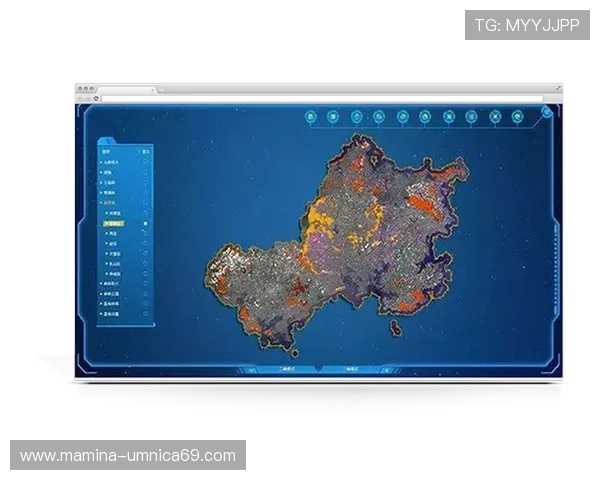
Task: Click the first circular icon in the map toolbar
Action: click(310, 118)
